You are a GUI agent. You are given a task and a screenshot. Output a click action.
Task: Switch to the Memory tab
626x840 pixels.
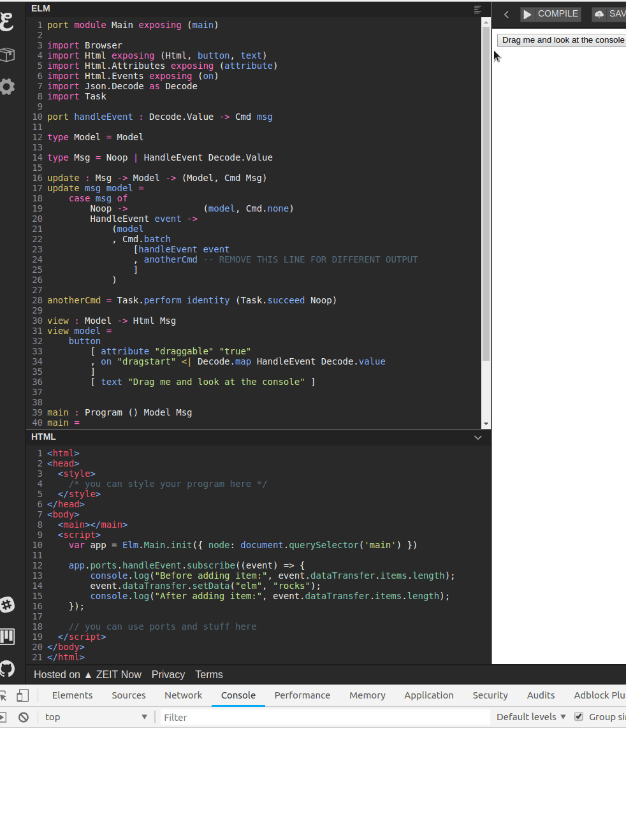(x=367, y=695)
